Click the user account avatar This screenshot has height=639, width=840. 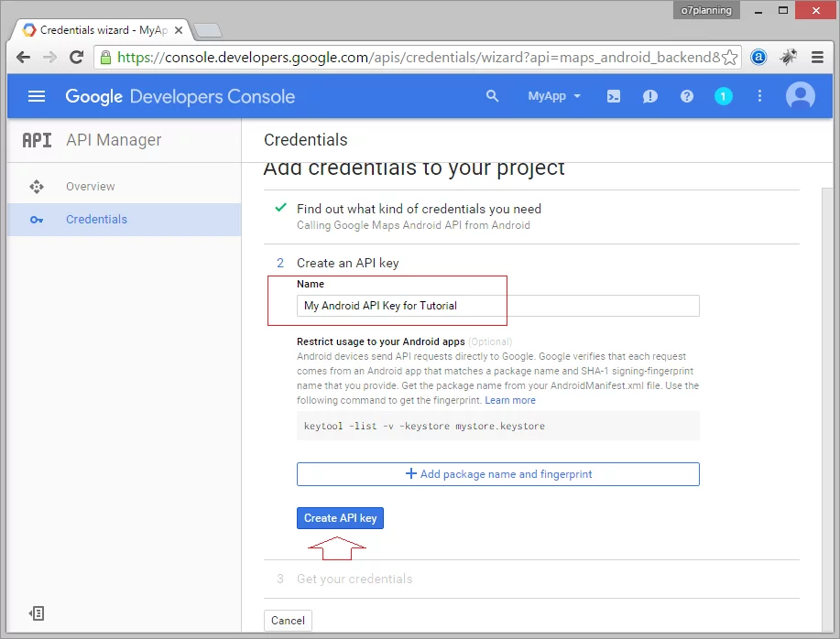tap(801, 96)
